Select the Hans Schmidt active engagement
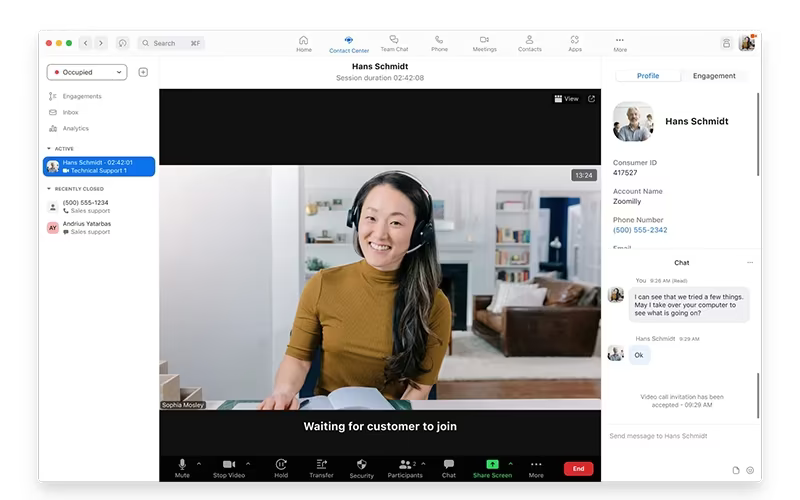Viewport: 800px width, 500px height. (99, 166)
